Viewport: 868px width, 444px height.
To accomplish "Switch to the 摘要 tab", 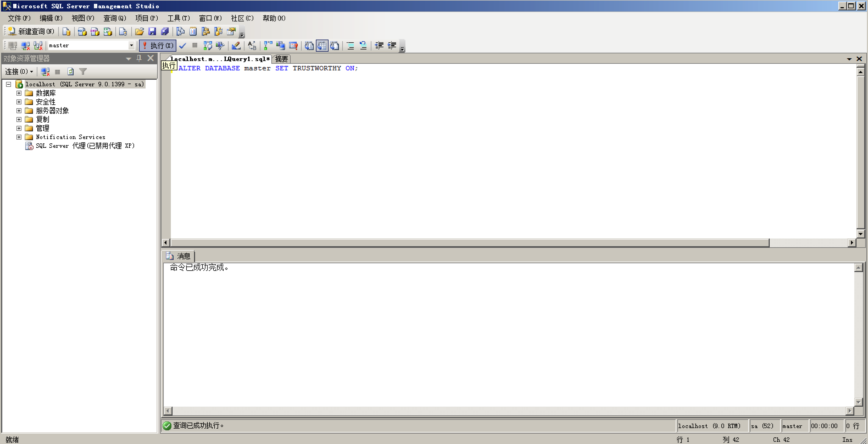I will click(281, 59).
